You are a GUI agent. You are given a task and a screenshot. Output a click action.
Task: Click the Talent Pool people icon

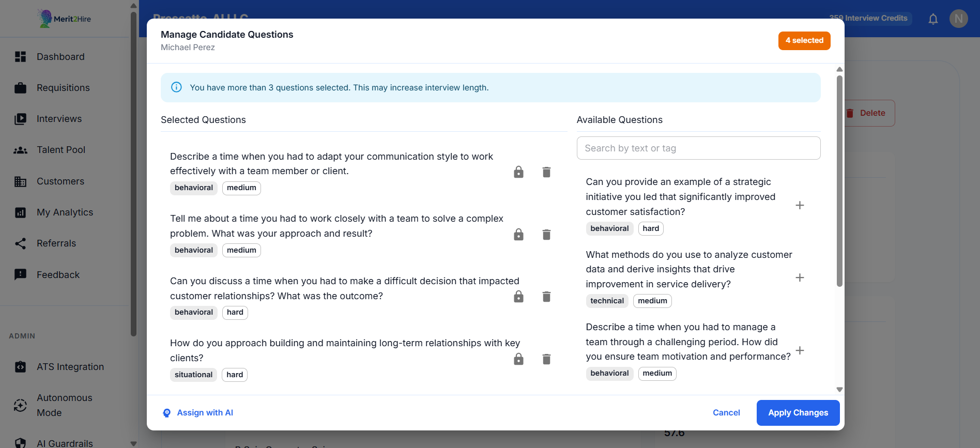click(x=20, y=150)
